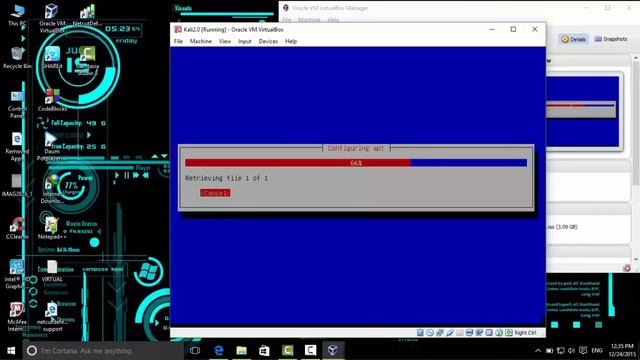
Task: Open the Help menu in Kali2.0 window
Action: 291,41
